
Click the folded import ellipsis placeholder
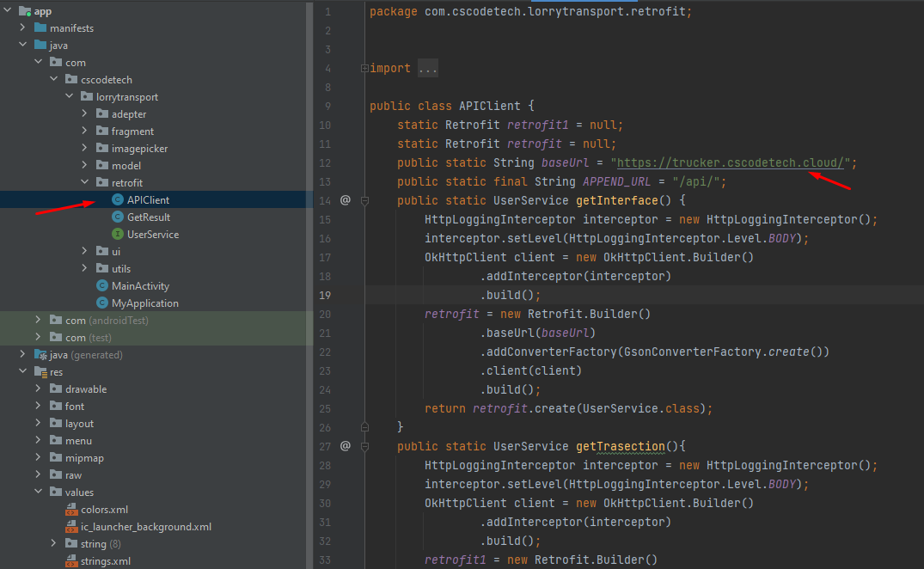coord(428,68)
